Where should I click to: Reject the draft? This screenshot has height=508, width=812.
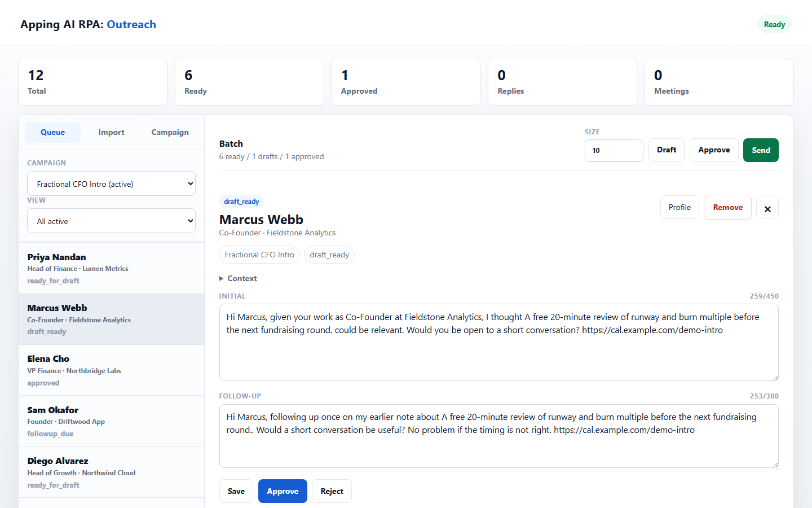(332, 491)
